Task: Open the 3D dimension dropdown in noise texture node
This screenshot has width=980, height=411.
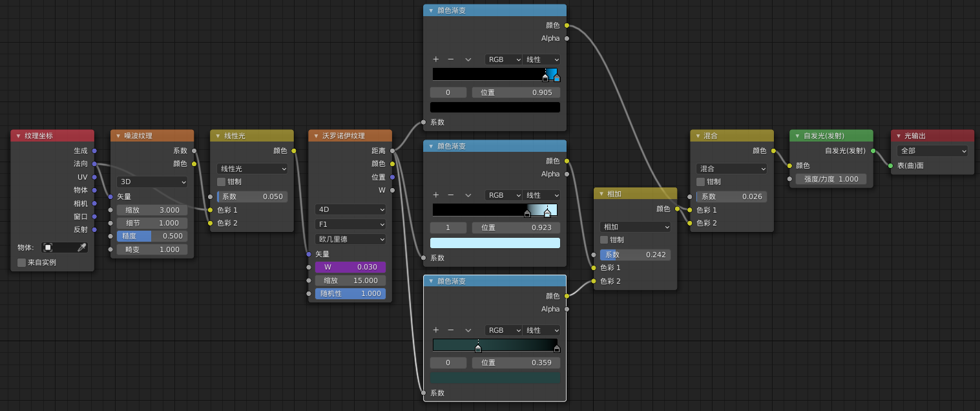Action: click(152, 182)
